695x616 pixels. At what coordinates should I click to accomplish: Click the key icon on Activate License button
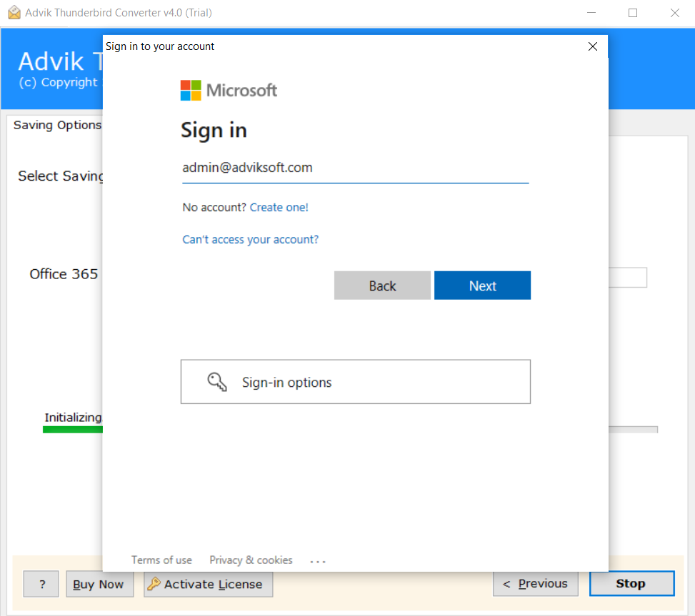tap(154, 584)
